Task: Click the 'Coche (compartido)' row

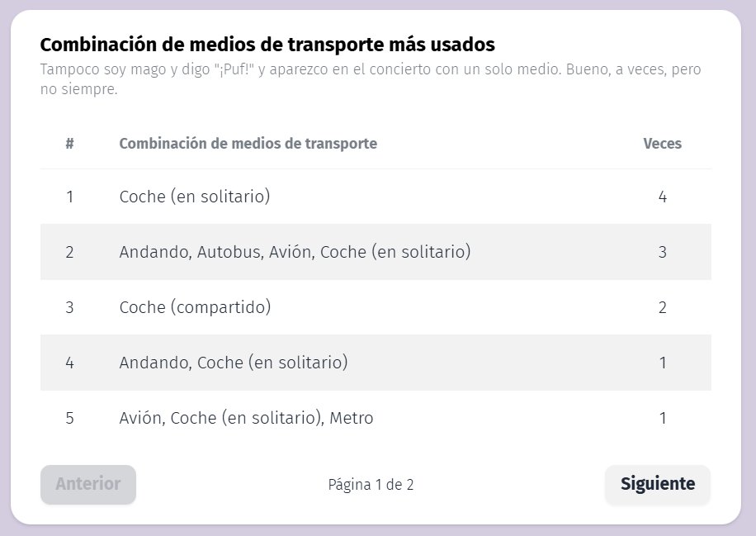Action: point(195,307)
